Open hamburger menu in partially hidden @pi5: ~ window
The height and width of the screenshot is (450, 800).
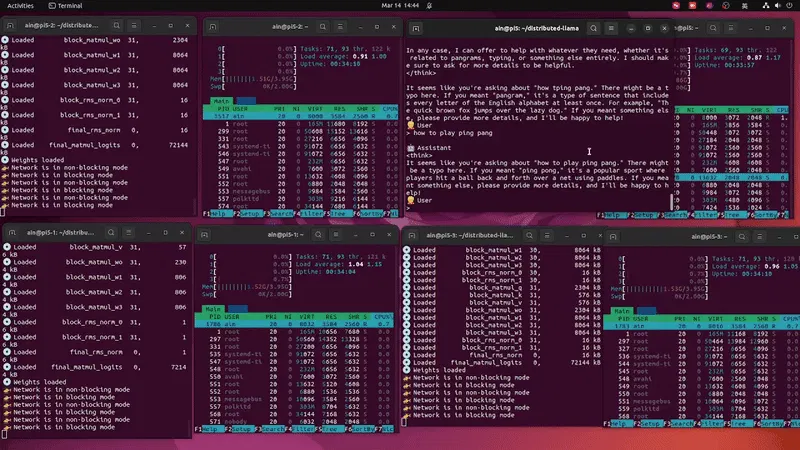tap(731, 28)
